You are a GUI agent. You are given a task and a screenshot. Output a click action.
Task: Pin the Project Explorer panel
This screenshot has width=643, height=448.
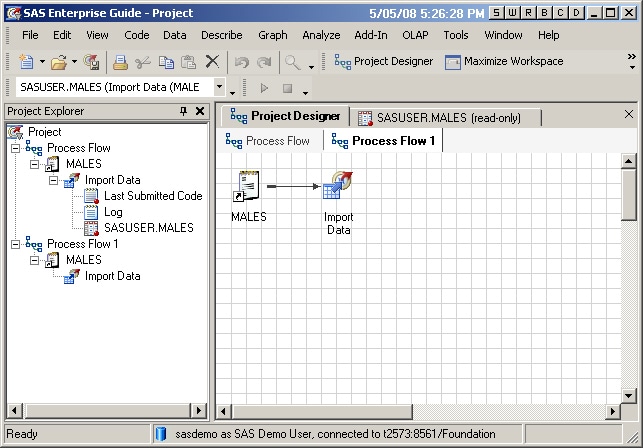[183, 112]
